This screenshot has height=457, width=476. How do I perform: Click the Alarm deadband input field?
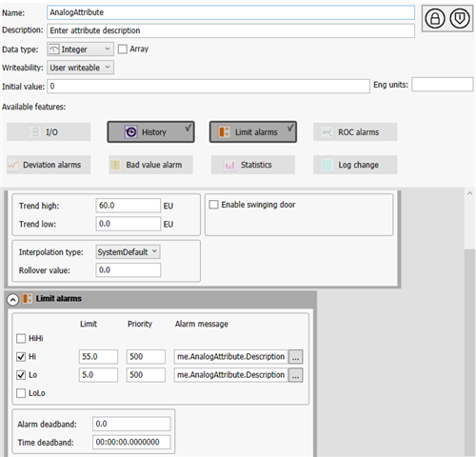coord(131,424)
